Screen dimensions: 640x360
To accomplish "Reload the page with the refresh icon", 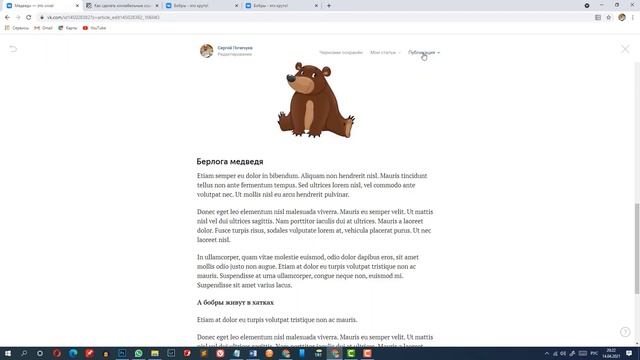I will [29, 18].
